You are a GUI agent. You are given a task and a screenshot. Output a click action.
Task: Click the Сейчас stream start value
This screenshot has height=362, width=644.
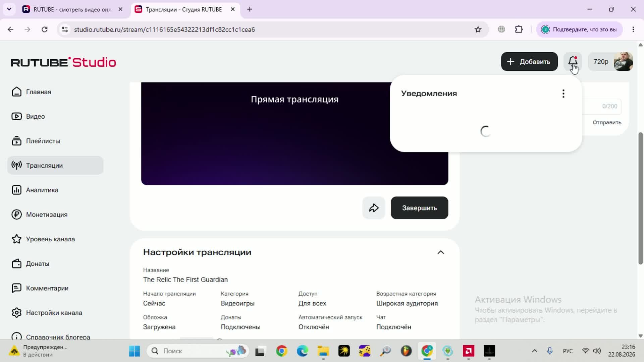[154, 303]
